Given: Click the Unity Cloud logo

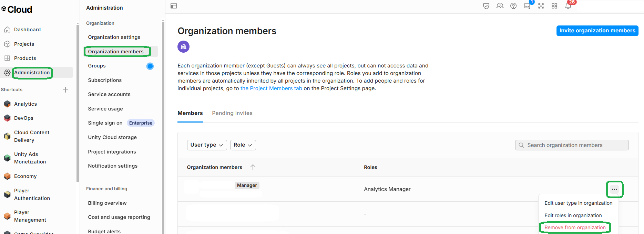Looking at the screenshot, I should (17, 9).
